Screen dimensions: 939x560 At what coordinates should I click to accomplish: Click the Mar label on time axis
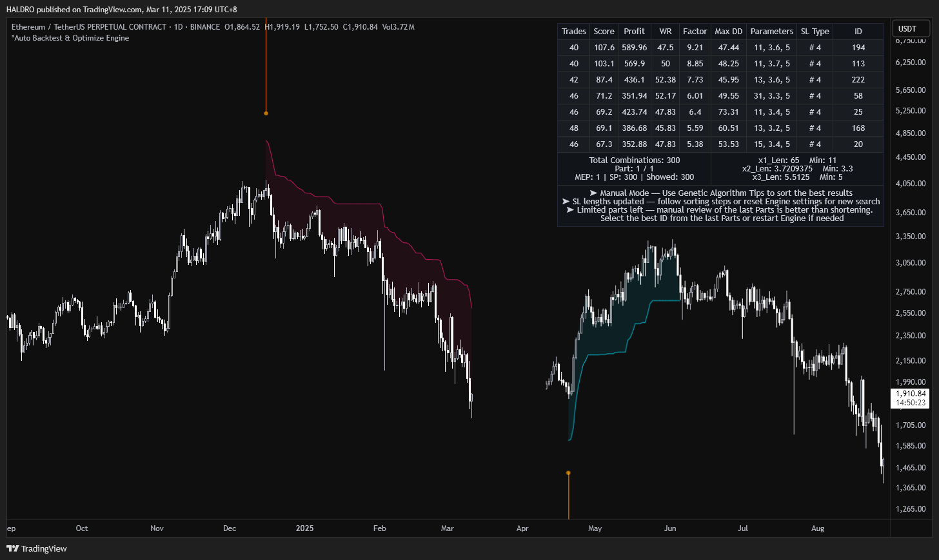pos(448,528)
